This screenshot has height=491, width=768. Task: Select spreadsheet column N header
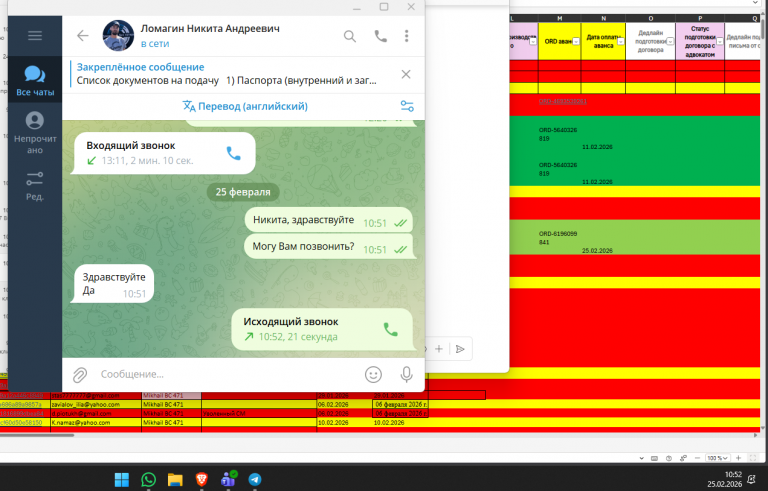[x=603, y=18]
